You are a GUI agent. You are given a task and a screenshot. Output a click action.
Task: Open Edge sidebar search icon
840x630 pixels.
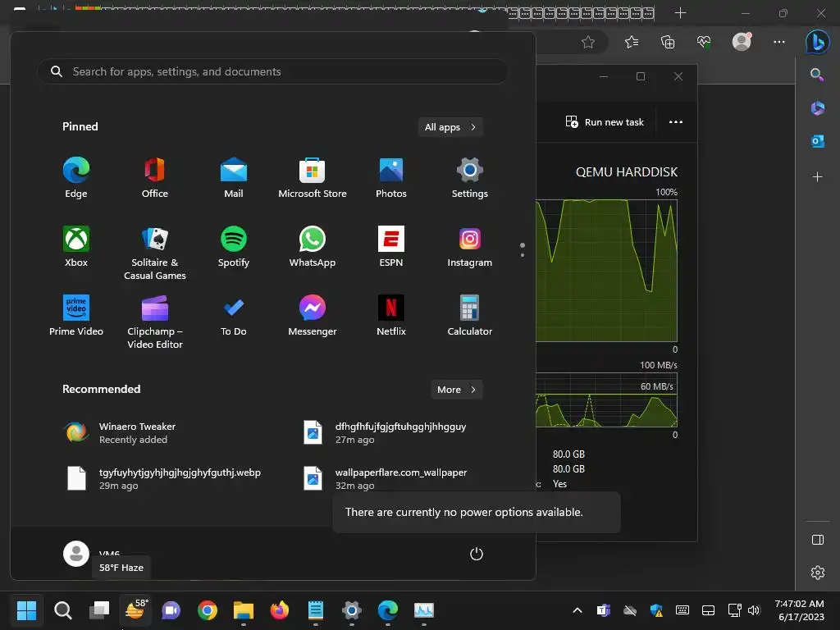[817, 75]
